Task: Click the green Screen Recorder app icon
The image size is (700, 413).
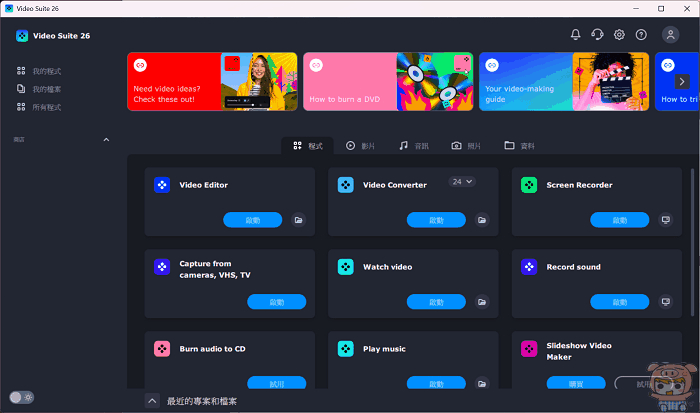Action: (528, 185)
